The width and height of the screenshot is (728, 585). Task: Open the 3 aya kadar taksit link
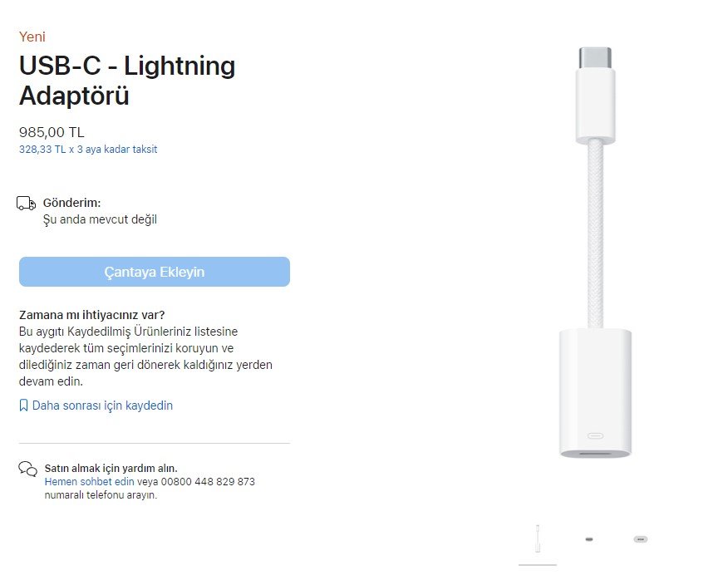[88, 150]
